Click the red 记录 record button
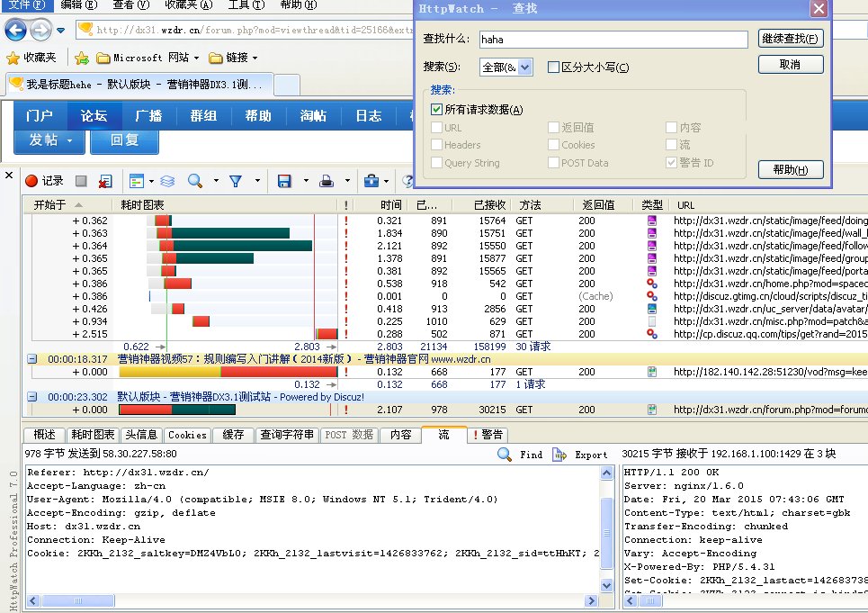Viewport: 868px width, 613px height. tap(44, 181)
